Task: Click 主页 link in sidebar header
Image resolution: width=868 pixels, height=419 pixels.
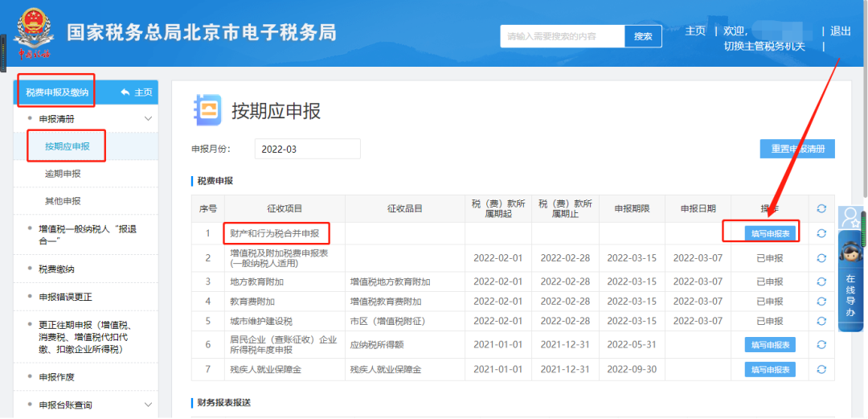Action: pyautogui.click(x=143, y=92)
